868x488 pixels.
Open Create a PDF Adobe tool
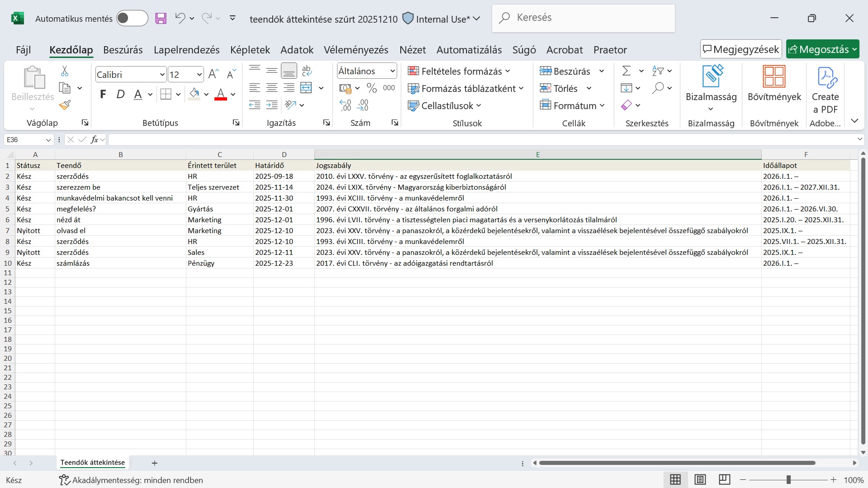pos(825,91)
